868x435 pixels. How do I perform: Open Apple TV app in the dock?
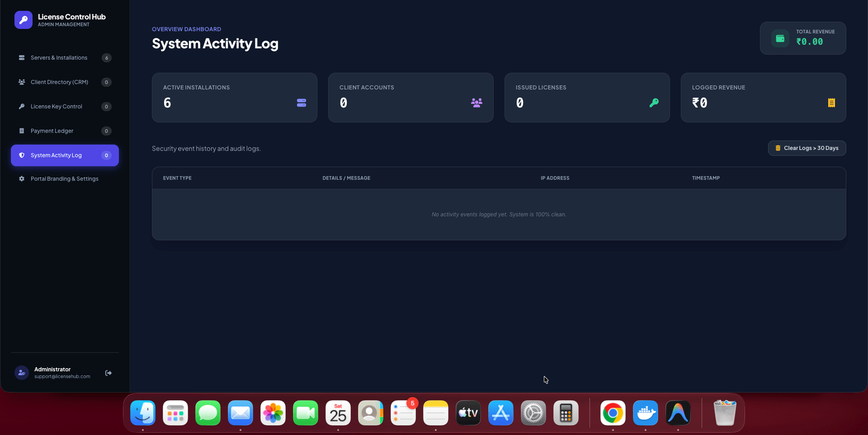(468, 413)
